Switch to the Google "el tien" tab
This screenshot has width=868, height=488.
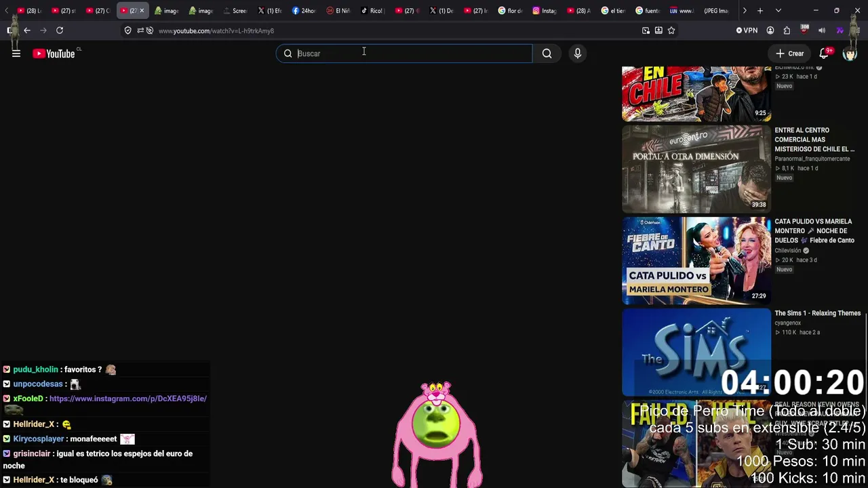pyautogui.click(x=613, y=11)
